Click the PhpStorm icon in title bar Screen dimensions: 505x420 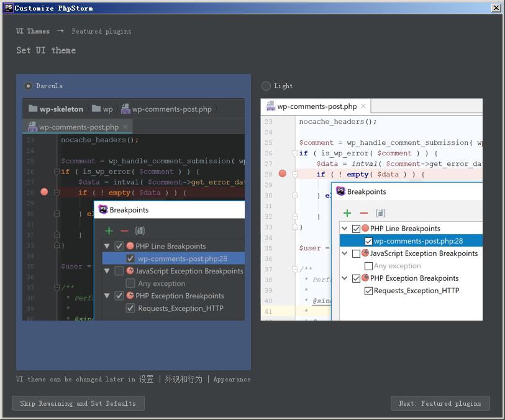[x=8, y=7]
